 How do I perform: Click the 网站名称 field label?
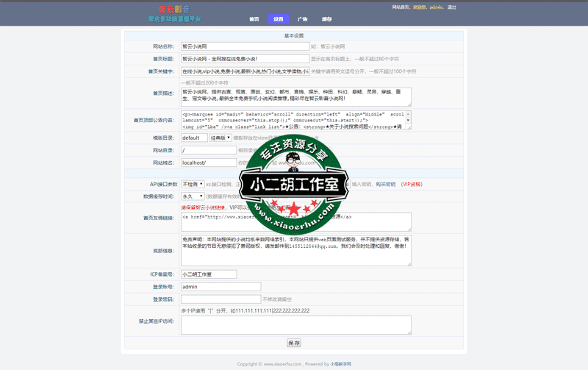pyautogui.click(x=163, y=46)
